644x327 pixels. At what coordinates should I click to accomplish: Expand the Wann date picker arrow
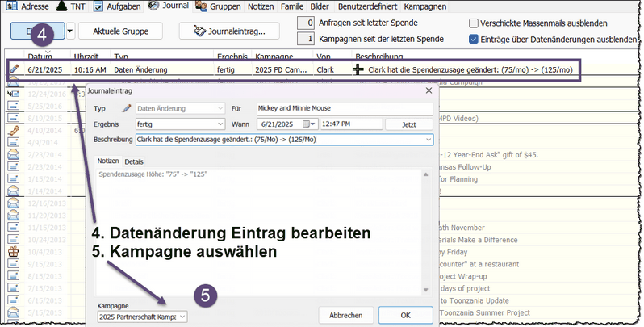click(313, 124)
